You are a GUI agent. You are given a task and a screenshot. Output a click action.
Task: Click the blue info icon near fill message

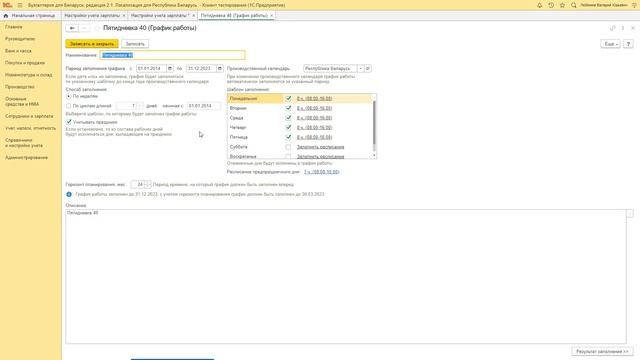[69, 194]
